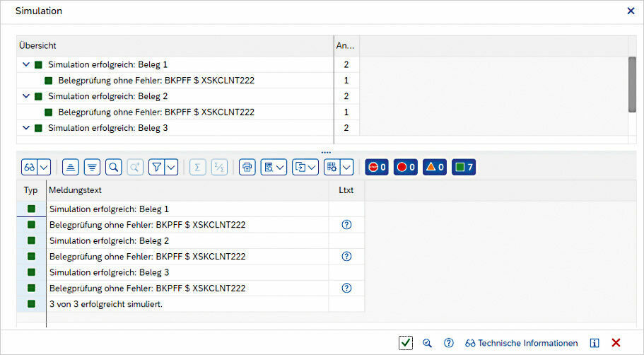The width and height of the screenshot is (644, 355).
Task: Collapse the 'Simulation erfolgreich: Beleg 1' tree node
Action: [26, 64]
